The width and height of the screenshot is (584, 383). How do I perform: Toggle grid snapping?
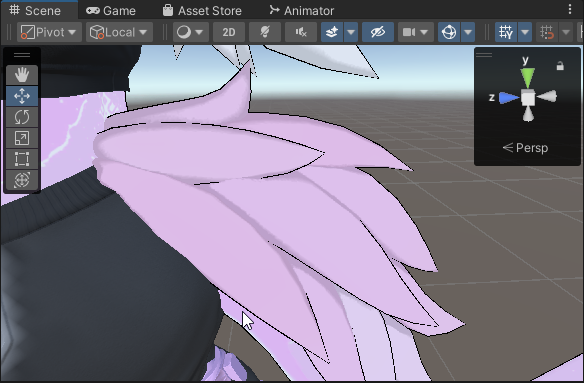[x=547, y=32]
